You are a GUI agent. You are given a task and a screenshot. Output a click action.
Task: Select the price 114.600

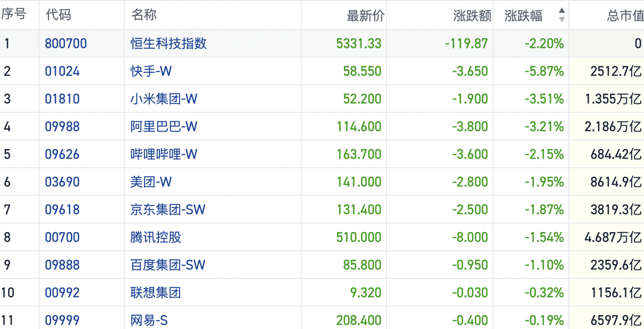point(359,126)
